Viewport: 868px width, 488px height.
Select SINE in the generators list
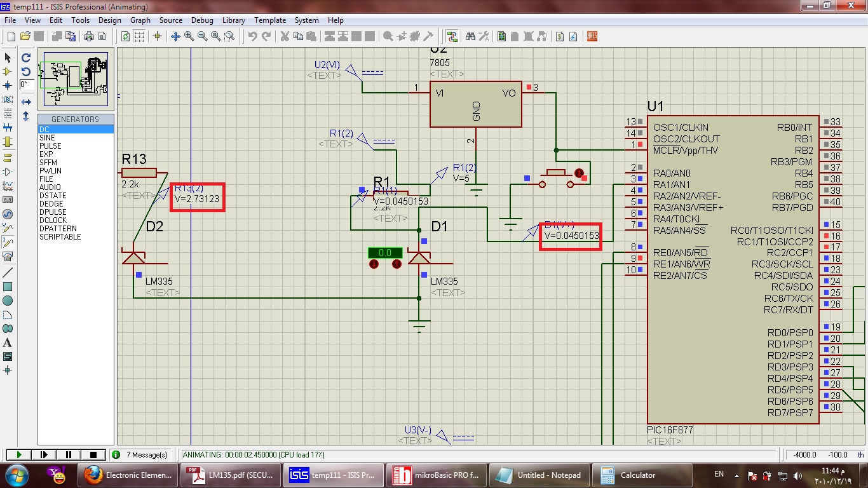48,138
